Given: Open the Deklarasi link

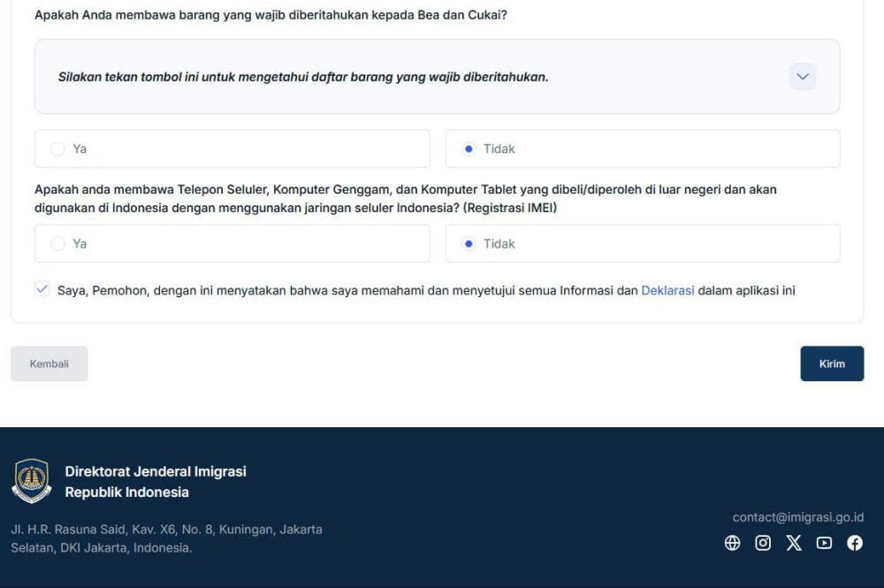Looking at the screenshot, I should (667, 290).
